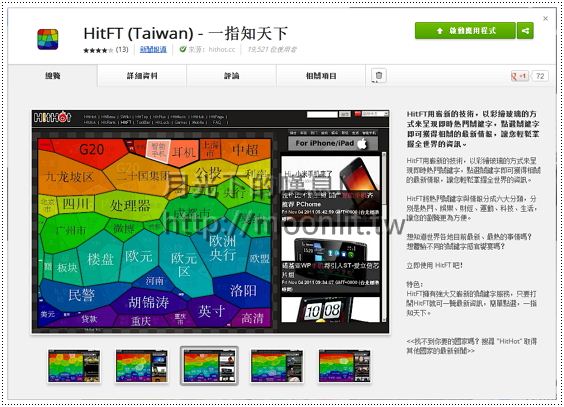Click the 欧盟 keyword tile
The image size is (564, 407).
point(259,259)
